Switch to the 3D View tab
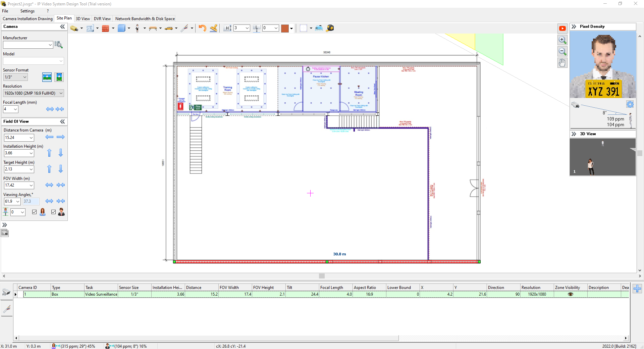This screenshot has height=349, width=644. pos(83,19)
